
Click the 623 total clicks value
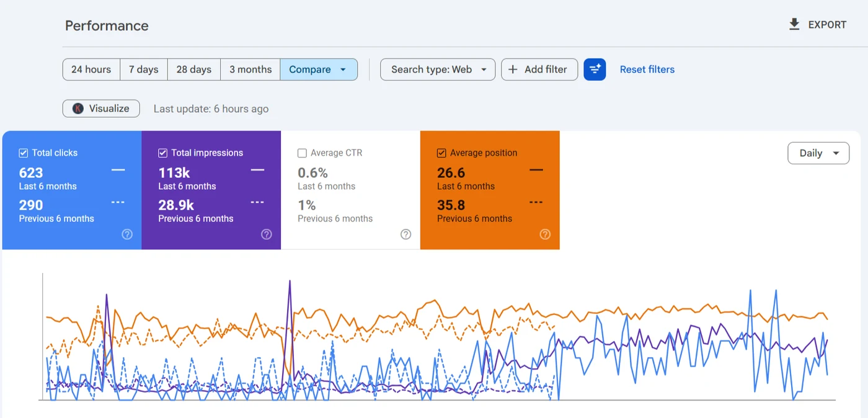click(x=31, y=173)
